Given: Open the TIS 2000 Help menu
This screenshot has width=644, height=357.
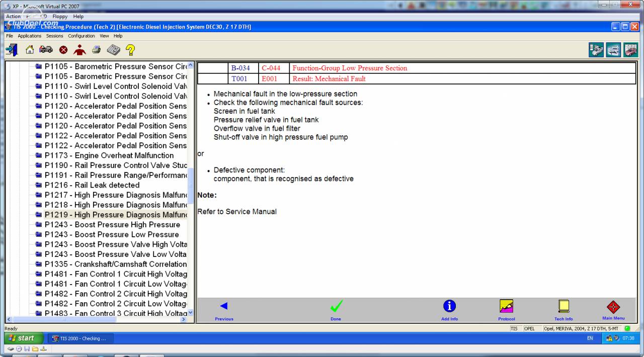Looking at the screenshot, I should [118, 36].
